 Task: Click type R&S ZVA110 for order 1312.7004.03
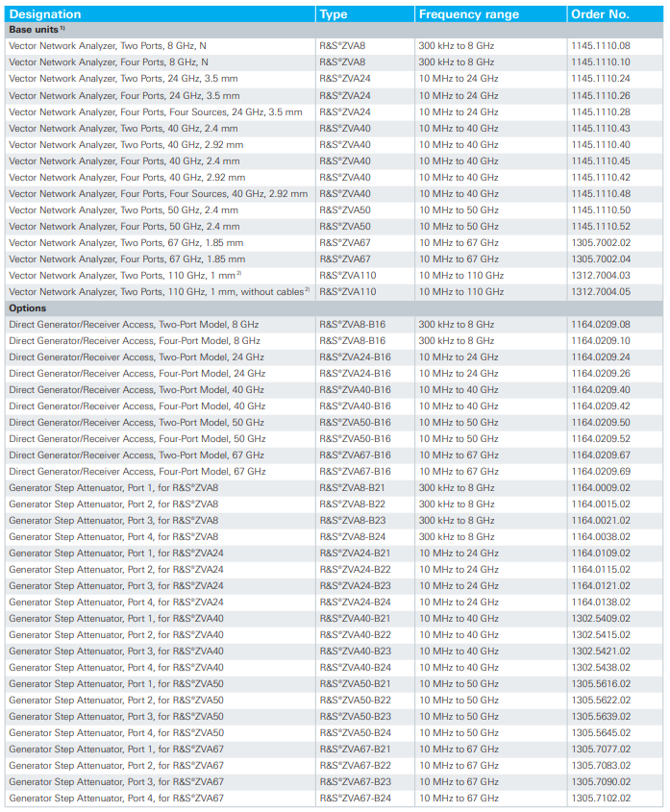point(348,276)
